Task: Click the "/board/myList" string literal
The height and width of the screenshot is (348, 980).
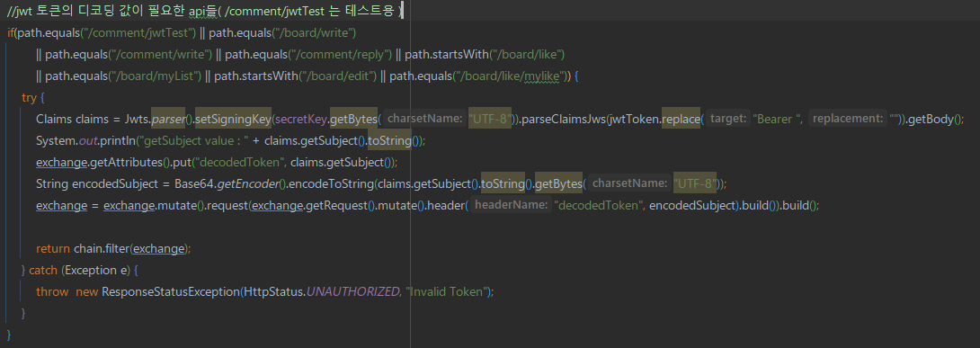Action: click(x=156, y=76)
